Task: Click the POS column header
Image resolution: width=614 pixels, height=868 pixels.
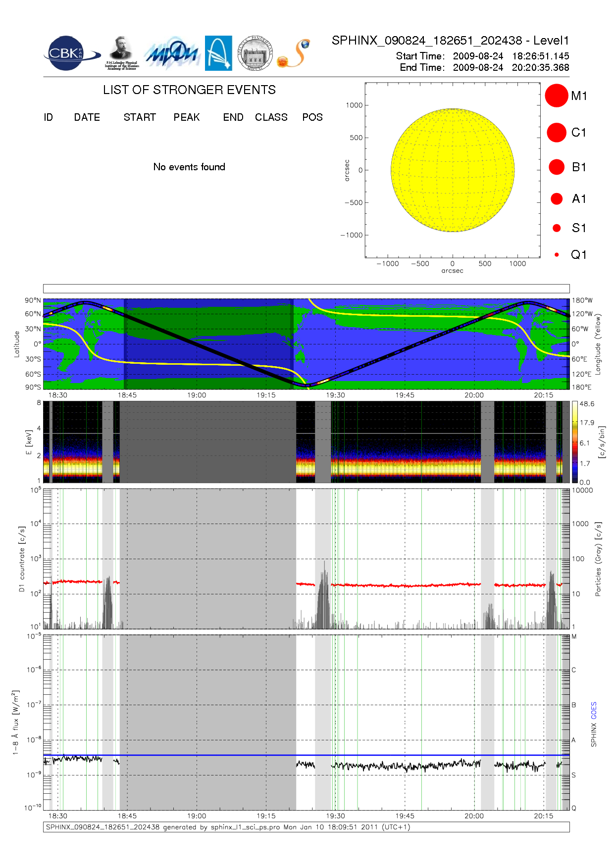Action: pos(312,117)
